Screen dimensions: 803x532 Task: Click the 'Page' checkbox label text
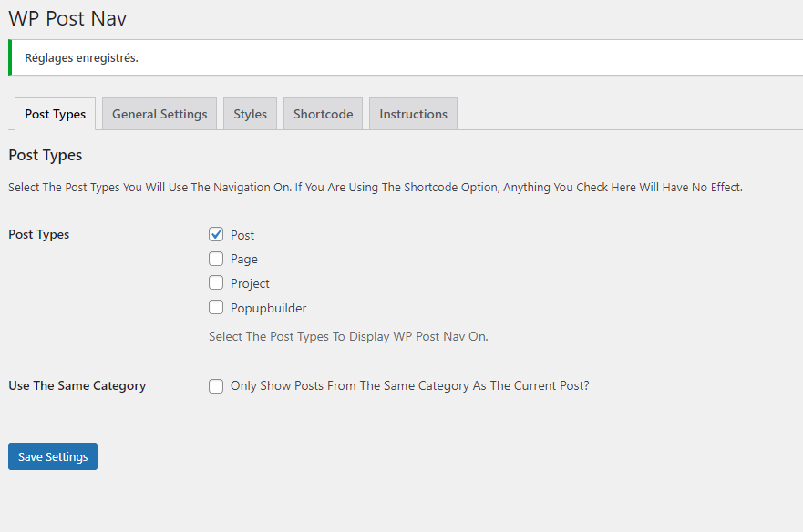click(243, 259)
